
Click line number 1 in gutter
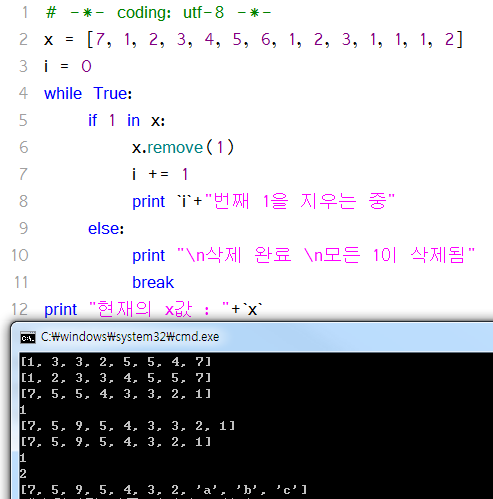click(25, 12)
